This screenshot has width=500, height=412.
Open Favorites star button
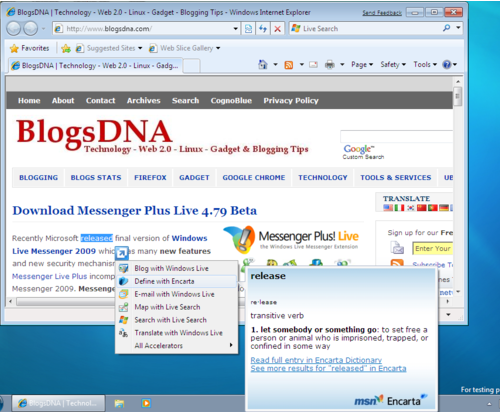click(x=29, y=48)
